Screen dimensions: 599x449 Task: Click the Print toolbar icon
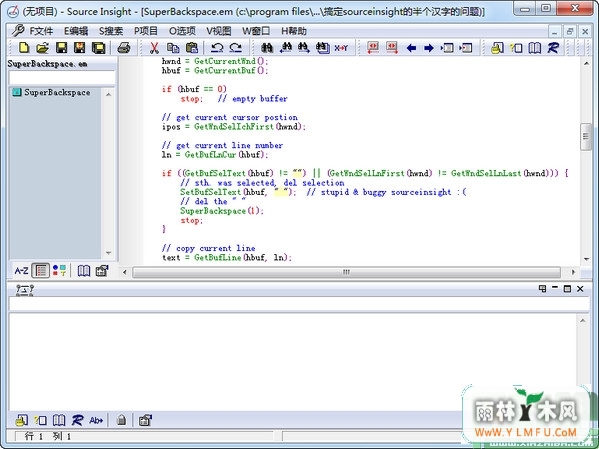[x=124, y=48]
